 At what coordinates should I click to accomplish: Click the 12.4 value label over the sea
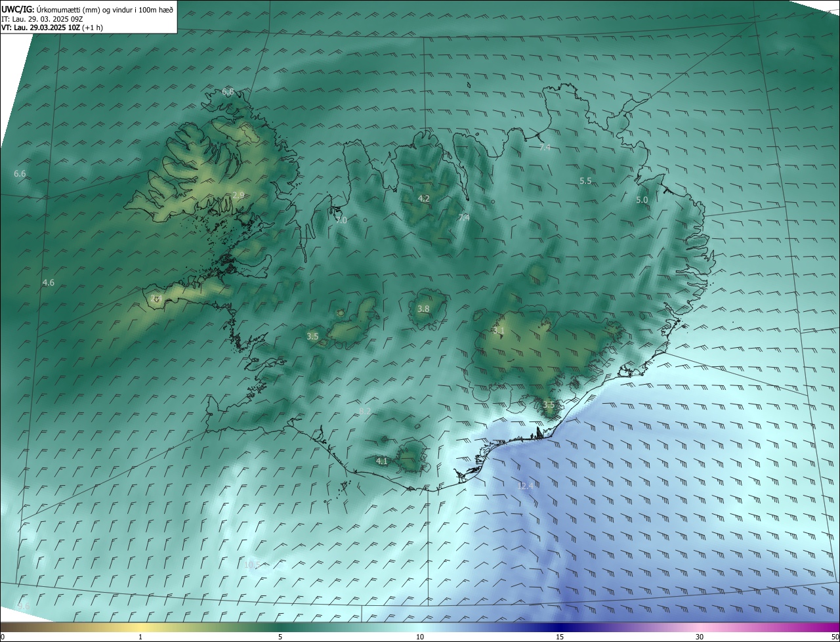pyautogui.click(x=525, y=486)
